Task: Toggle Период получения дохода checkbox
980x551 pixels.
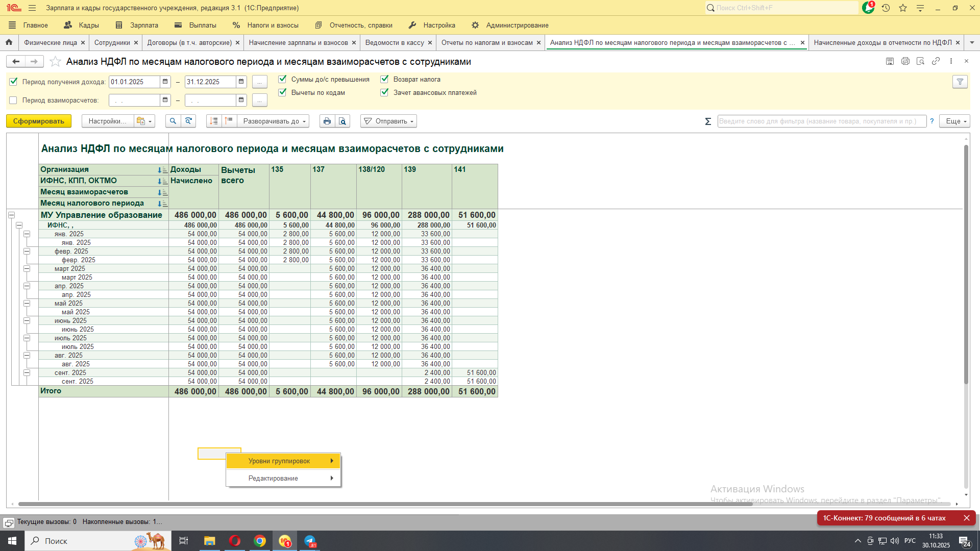Action: click(x=14, y=82)
